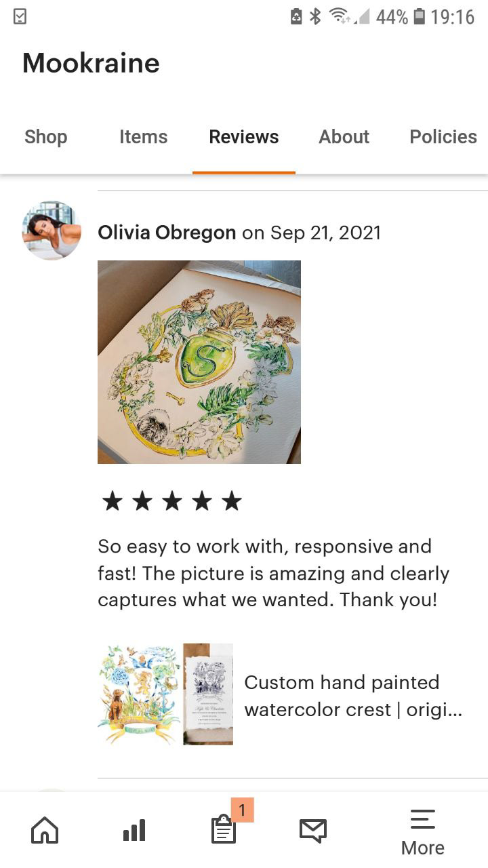Tap the battery icon in status bar

click(420, 16)
